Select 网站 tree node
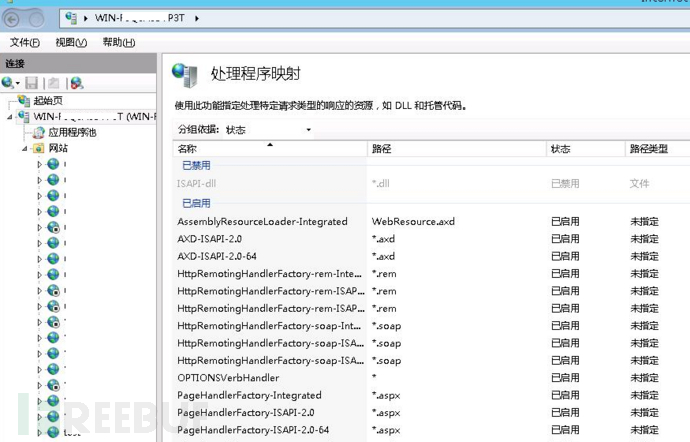The width and height of the screenshot is (690, 442). (58, 148)
